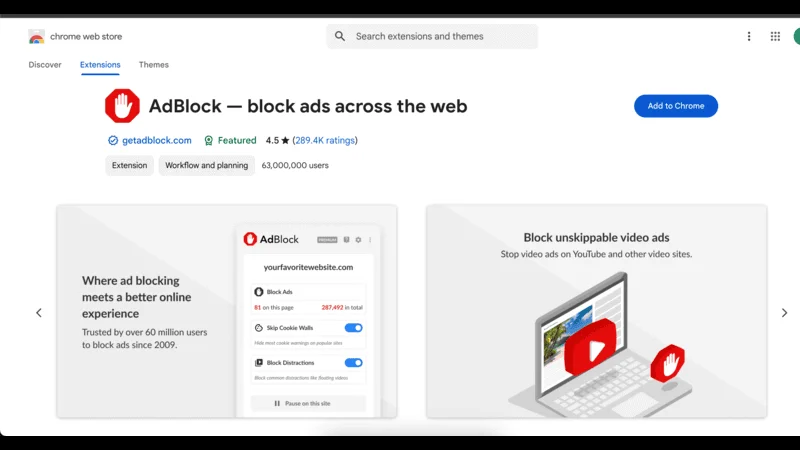Switch to the Themes tab
Image resolution: width=800 pixels, height=450 pixels.
[x=153, y=65]
